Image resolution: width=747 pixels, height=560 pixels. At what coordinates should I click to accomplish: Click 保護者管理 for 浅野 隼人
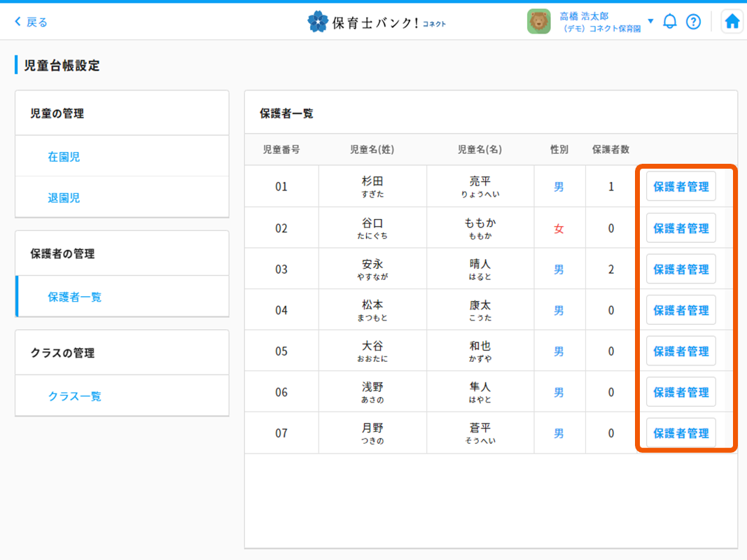pos(680,393)
